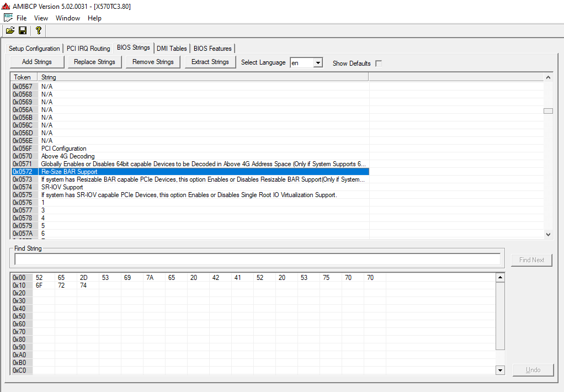Click the AMIBCP title bar application icon
Screen dimensions: 564x392
point(6,6)
